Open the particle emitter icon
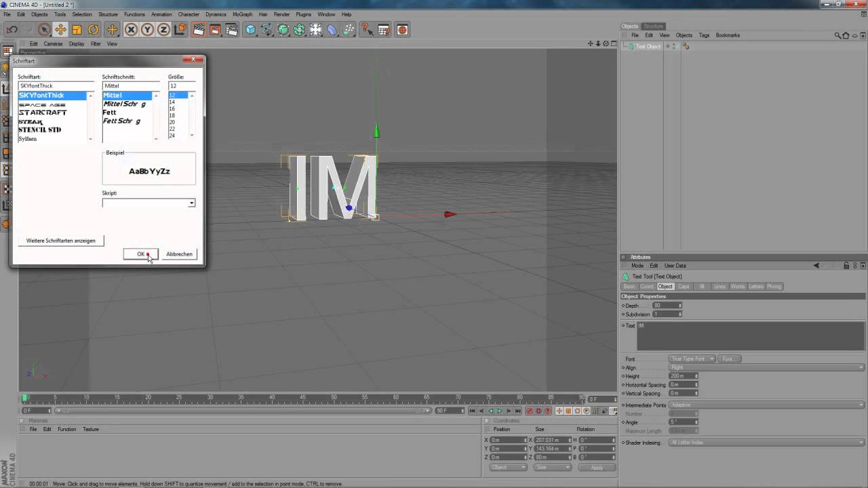Viewport: 868px width, 488px height. click(x=348, y=30)
